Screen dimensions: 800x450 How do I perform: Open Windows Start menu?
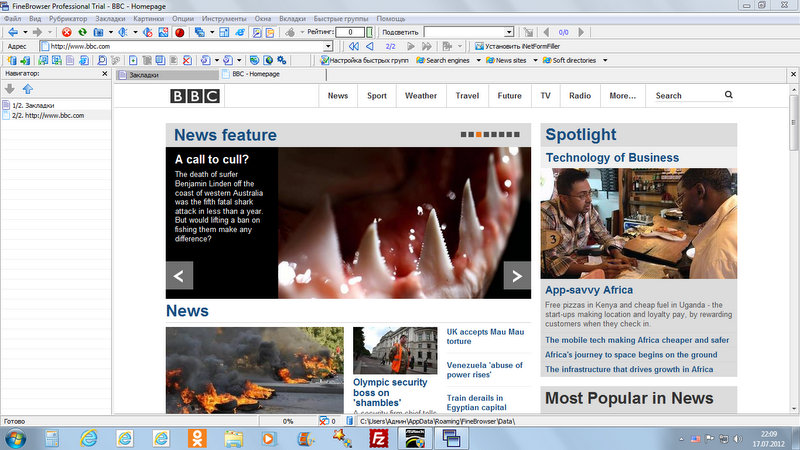(x=15, y=438)
